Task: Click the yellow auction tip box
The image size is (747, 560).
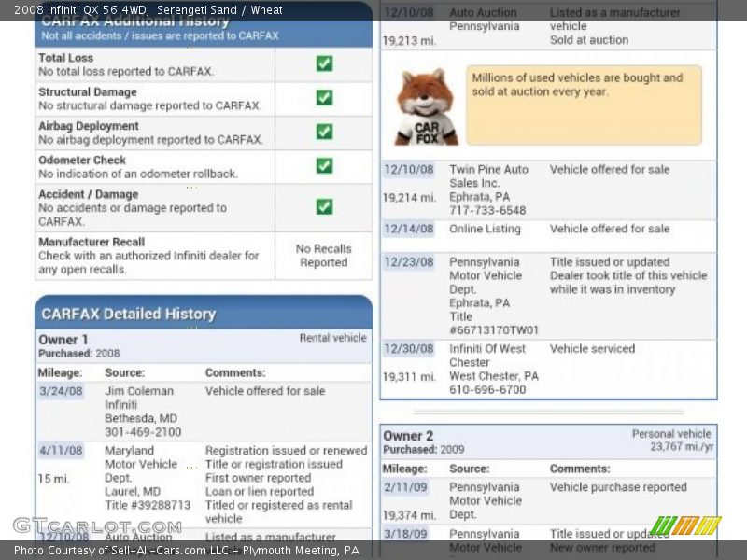Action: pos(584,105)
